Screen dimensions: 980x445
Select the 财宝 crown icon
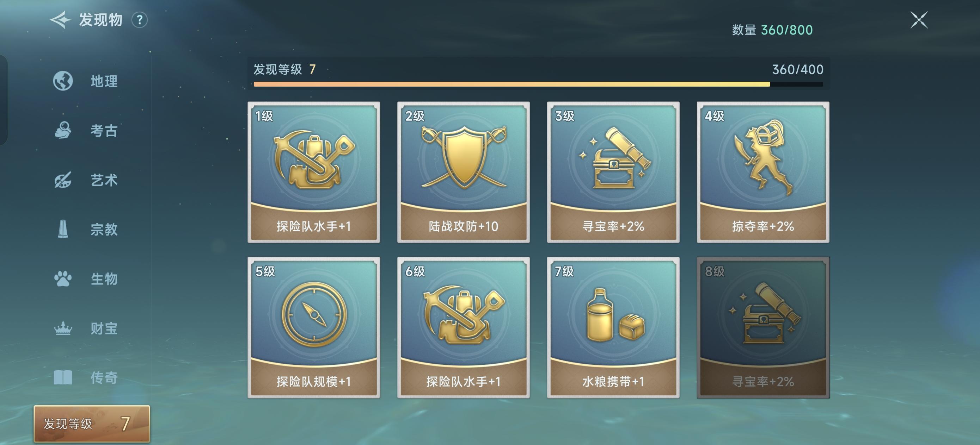point(63,328)
